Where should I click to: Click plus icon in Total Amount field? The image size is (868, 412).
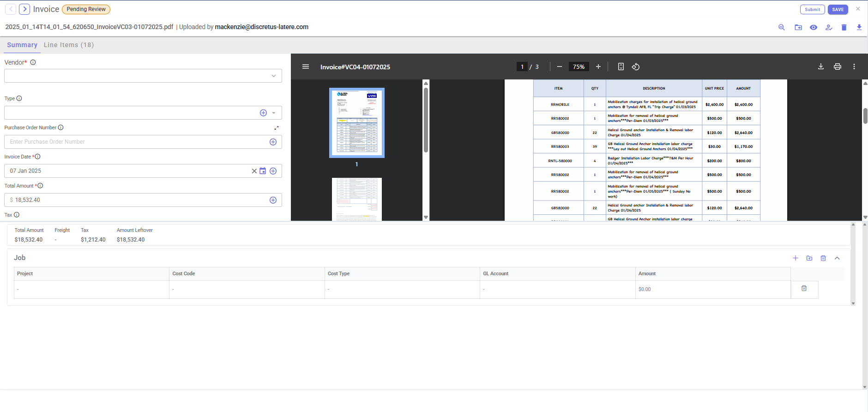click(273, 200)
